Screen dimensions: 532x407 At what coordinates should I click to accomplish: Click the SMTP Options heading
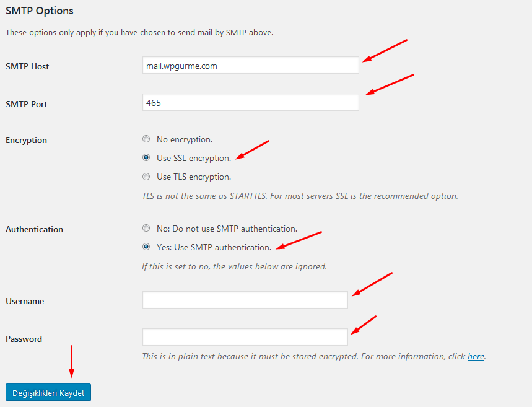(38, 11)
